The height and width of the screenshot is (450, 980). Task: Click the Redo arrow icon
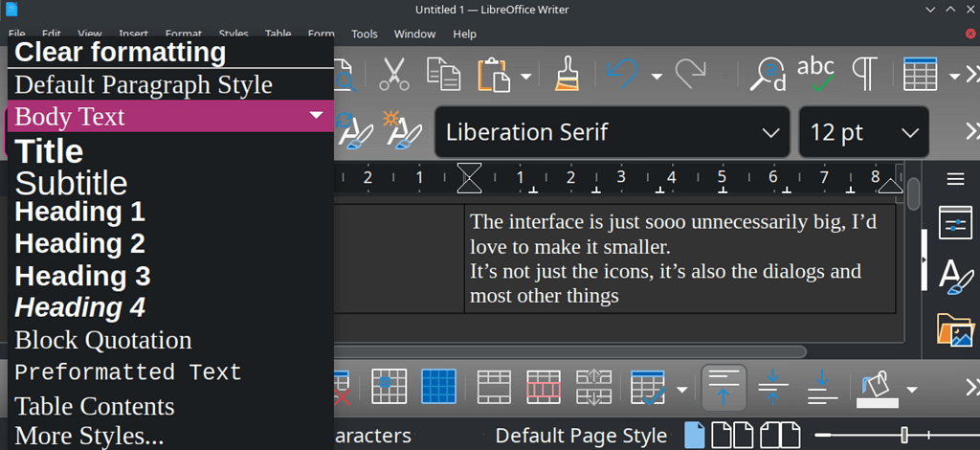(691, 75)
